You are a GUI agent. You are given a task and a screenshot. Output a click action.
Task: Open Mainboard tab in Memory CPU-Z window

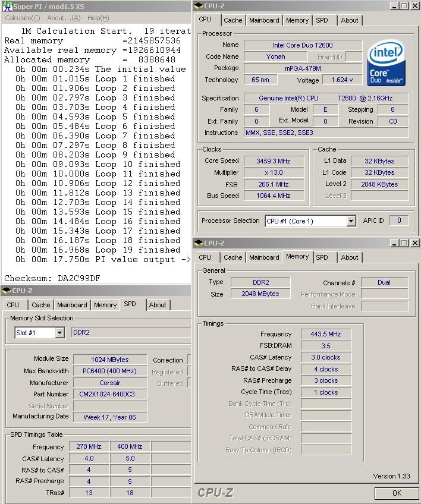(264, 257)
